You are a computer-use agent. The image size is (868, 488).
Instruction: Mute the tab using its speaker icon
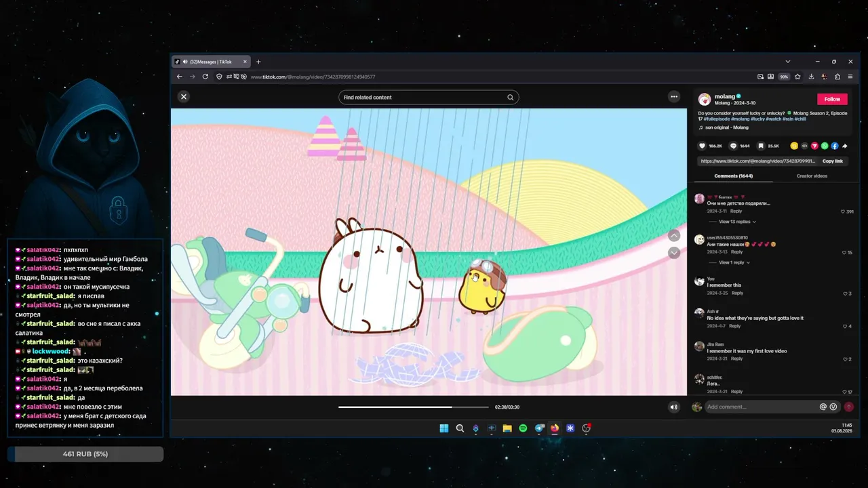tap(185, 62)
